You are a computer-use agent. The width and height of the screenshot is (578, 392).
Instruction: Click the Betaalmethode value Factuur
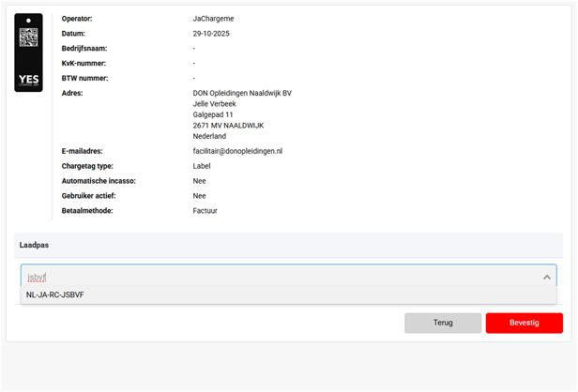[x=205, y=211]
